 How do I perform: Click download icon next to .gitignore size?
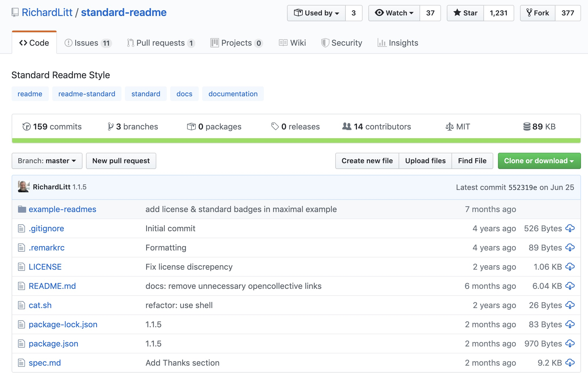pyautogui.click(x=570, y=228)
